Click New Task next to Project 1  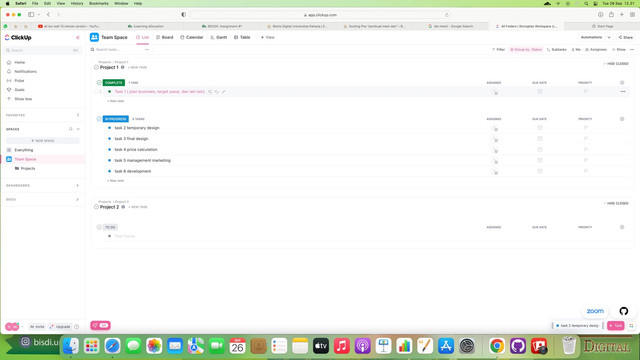[138, 67]
